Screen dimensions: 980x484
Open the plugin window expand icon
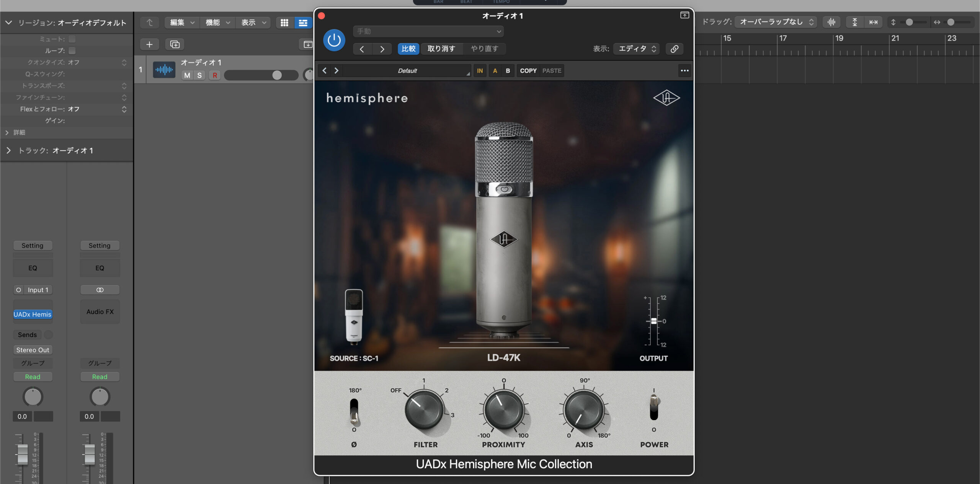684,15
